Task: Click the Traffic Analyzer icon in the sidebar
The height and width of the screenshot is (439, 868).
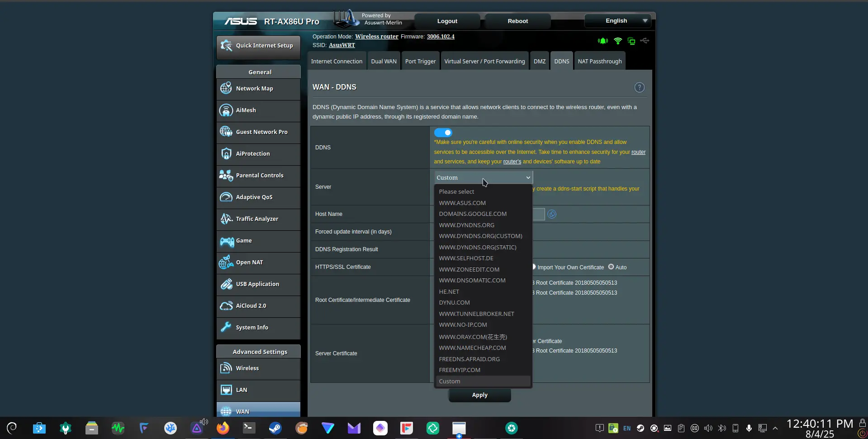Action: tap(226, 219)
